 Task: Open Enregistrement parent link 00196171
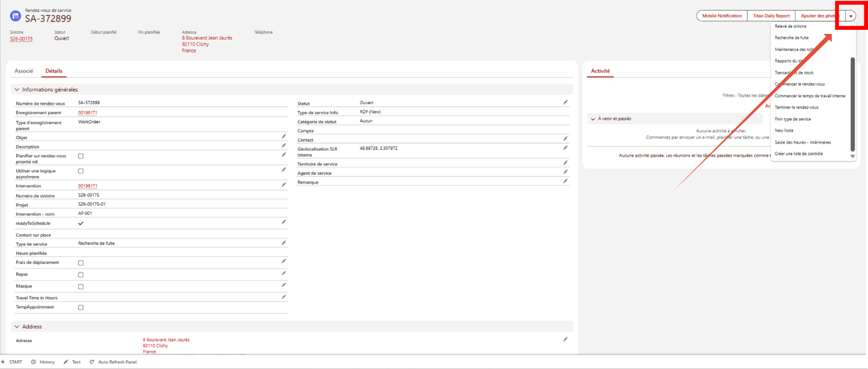tap(88, 112)
